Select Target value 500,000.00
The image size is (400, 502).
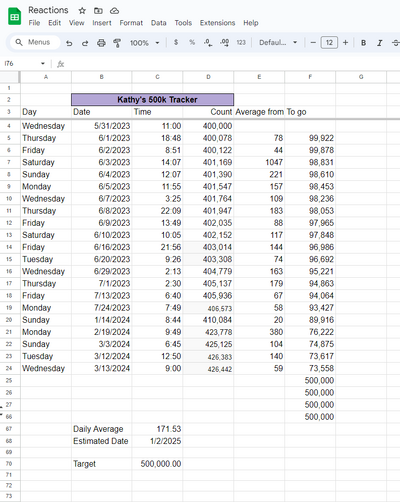point(157,464)
